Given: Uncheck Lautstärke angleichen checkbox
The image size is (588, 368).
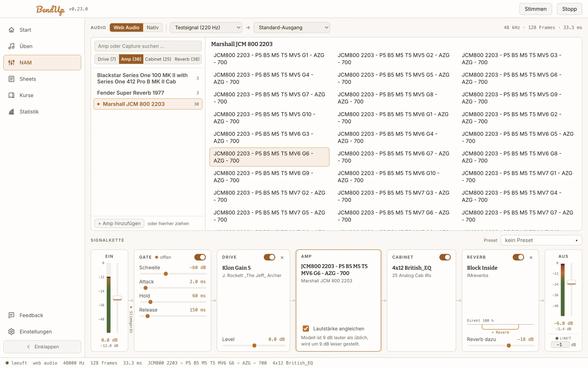Looking at the screenshot, I should [306, 329].
